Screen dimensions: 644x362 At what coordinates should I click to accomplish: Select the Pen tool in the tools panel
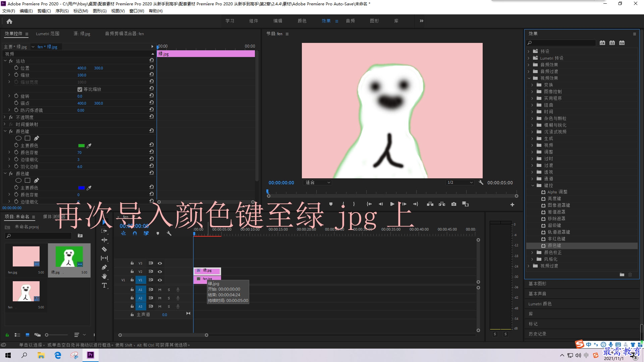(104, 267)
